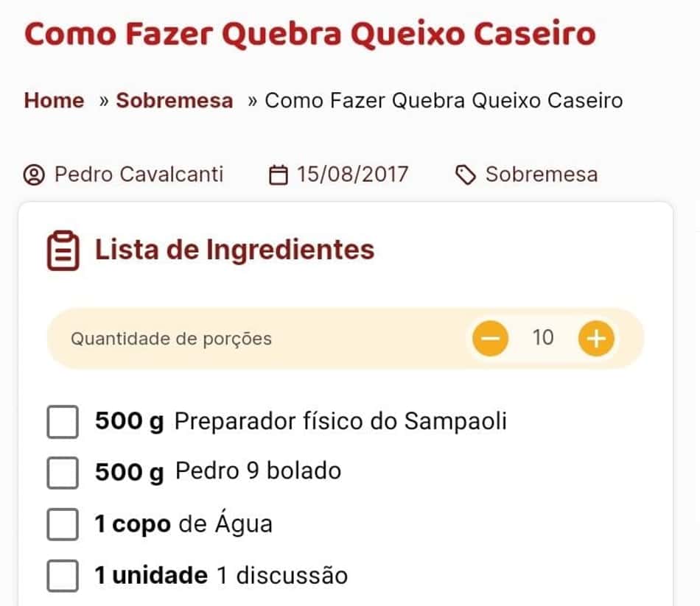Click the author profile icon
This screenshot has height=606, width=700.
pos(34,175)
